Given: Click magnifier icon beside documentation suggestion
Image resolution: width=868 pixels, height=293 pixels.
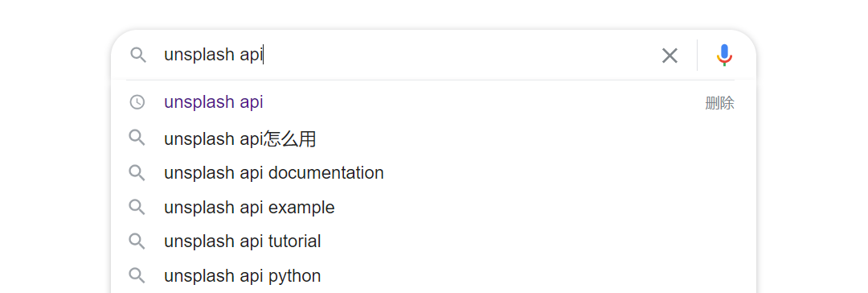Looking at the screenshot, I should coord(137,172).
